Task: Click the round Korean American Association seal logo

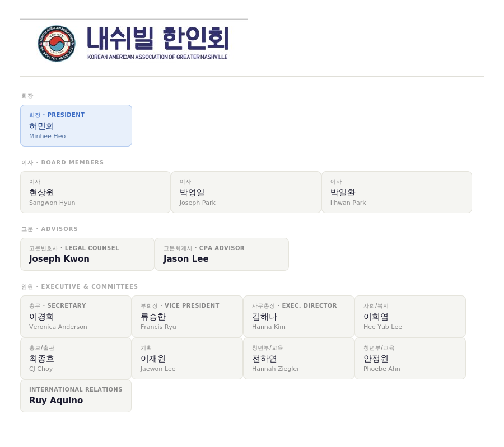Action: [x=57, y=43]
